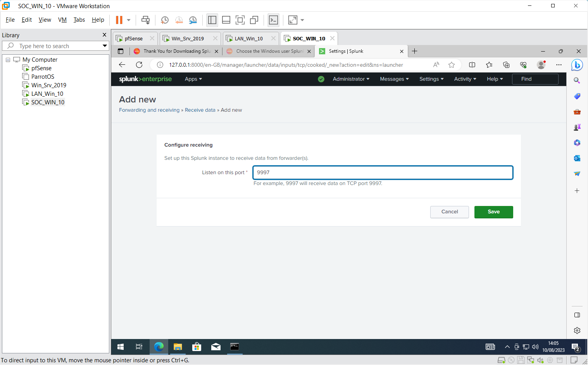Image resolution: width=588 pixels, height=365 pixels.
Task: Open the library search dropdown arrow
Action: click(105, 46)
